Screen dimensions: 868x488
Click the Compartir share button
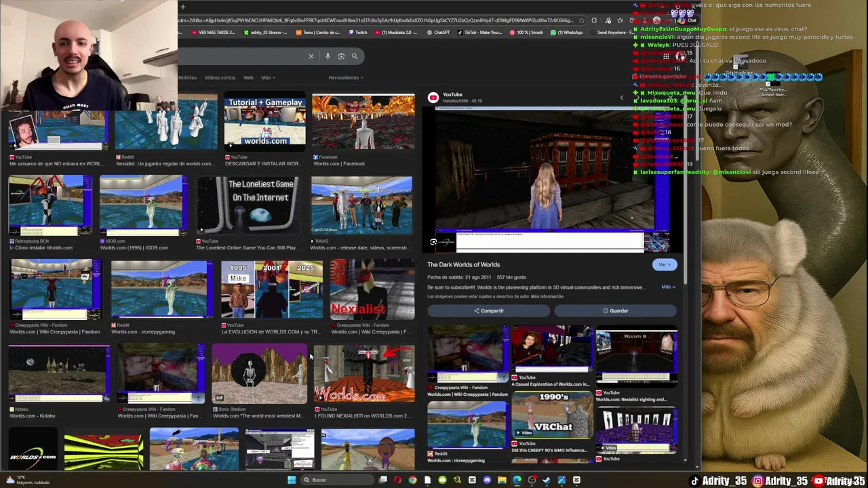click(x=489, y=310)
